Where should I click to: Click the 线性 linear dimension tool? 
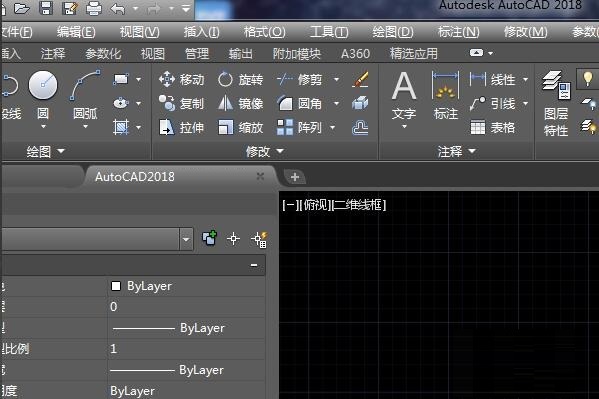pyautogui.click(x=492, y=79)
